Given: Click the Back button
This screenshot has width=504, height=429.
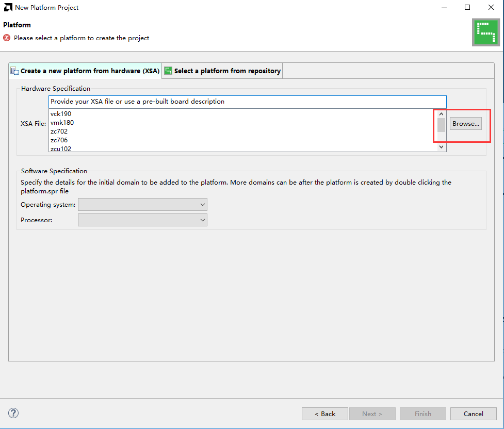Looking at the screenshot, I should coord(324,414).
